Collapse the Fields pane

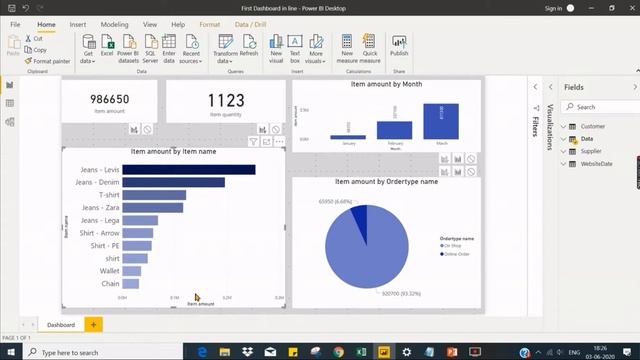pyautogui.click(x=635, y=87)
